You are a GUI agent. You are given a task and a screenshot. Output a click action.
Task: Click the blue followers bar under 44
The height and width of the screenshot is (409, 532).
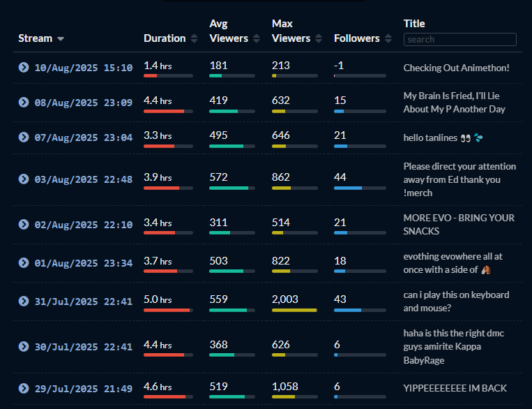point(348,188)
